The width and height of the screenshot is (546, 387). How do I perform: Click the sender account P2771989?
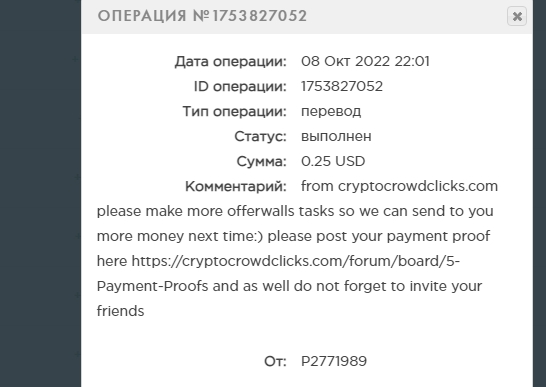tap(334, 361)
